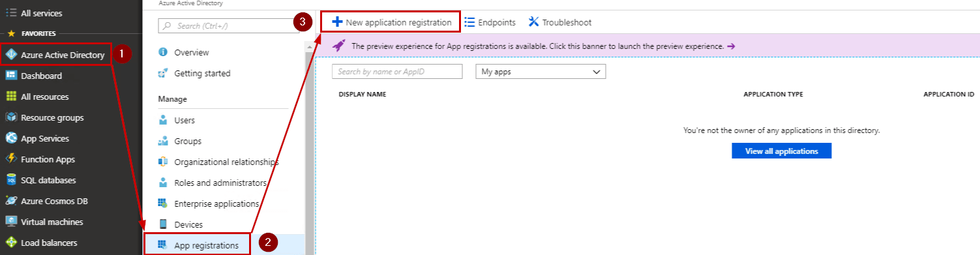Click the Enterprise applications icon
980x255 pixels.
(x=163, y=203)
